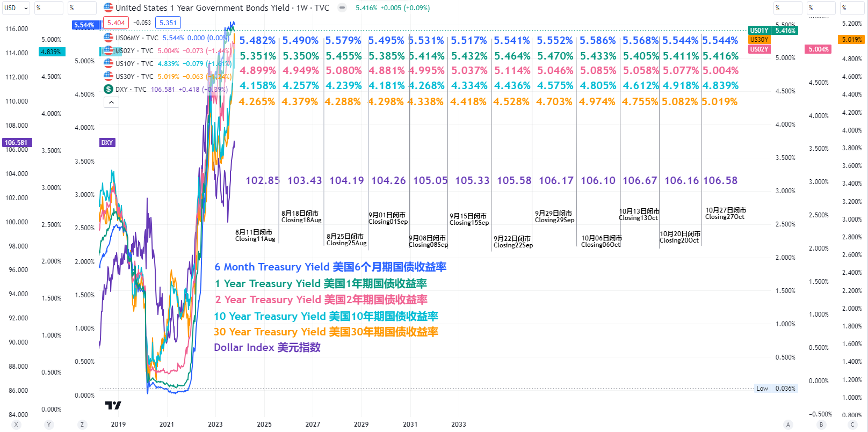868x432 pixels.
Task: Open the third left percent scale unit box
Action: [x=82, y=8]
